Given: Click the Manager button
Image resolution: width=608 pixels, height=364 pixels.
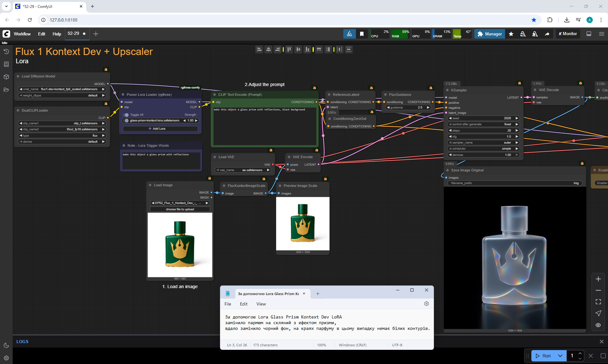Looking at the screenshot, I should coord(490,34).
